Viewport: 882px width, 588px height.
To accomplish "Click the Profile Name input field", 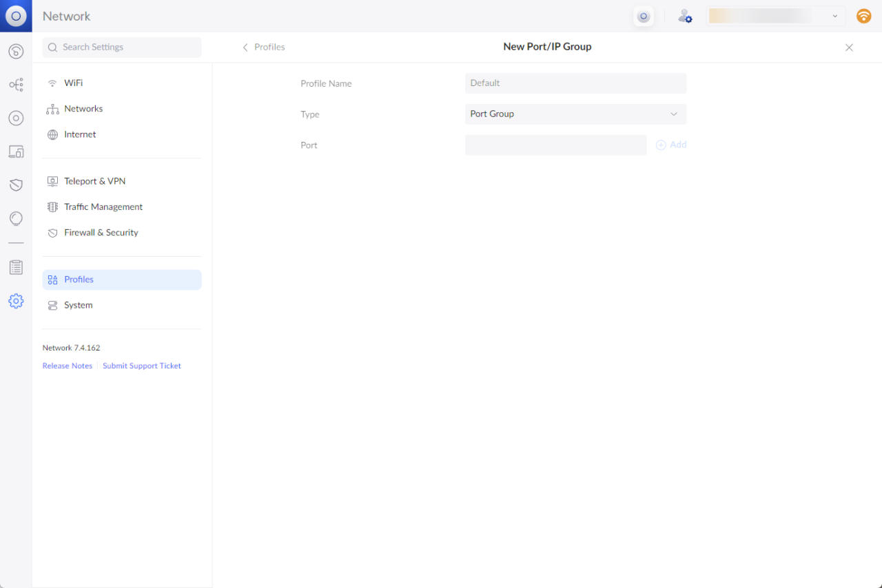I will click(575, 83).
